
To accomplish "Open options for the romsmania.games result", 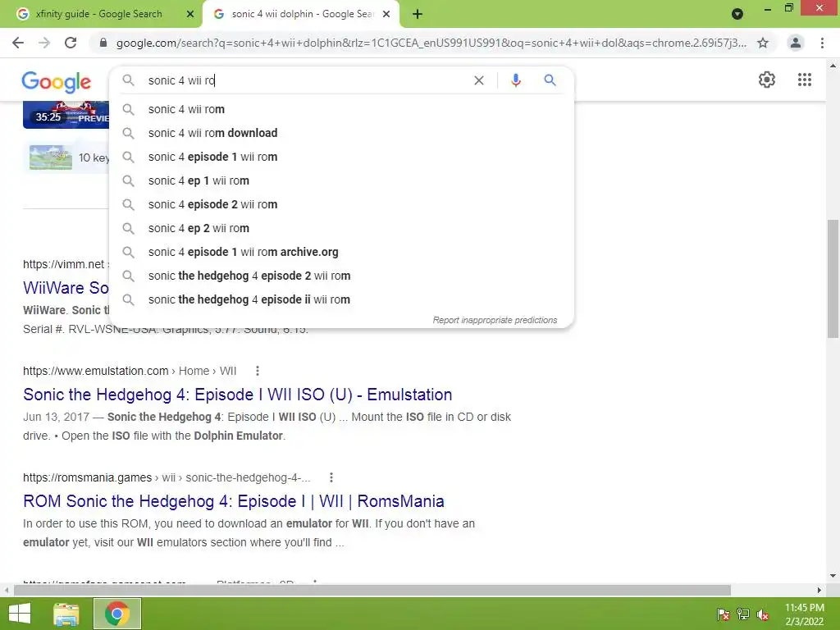I will point(331,477).
